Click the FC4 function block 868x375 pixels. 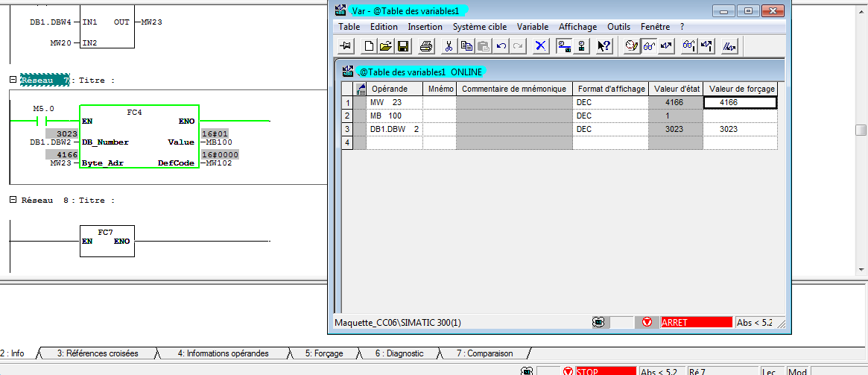139,136
